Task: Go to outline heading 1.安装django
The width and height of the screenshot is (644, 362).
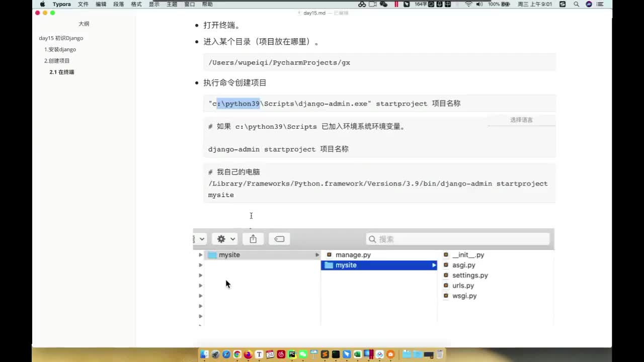Action: pos(60,49)
